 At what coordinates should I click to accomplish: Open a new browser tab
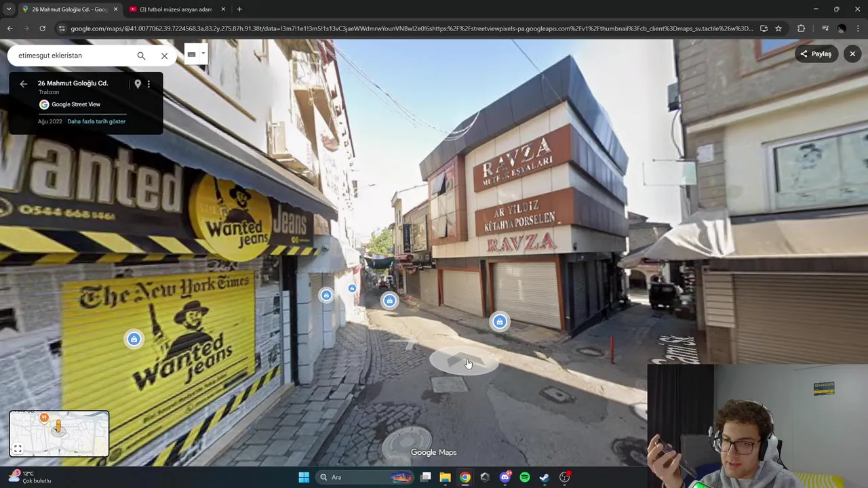tap(239, 9)
